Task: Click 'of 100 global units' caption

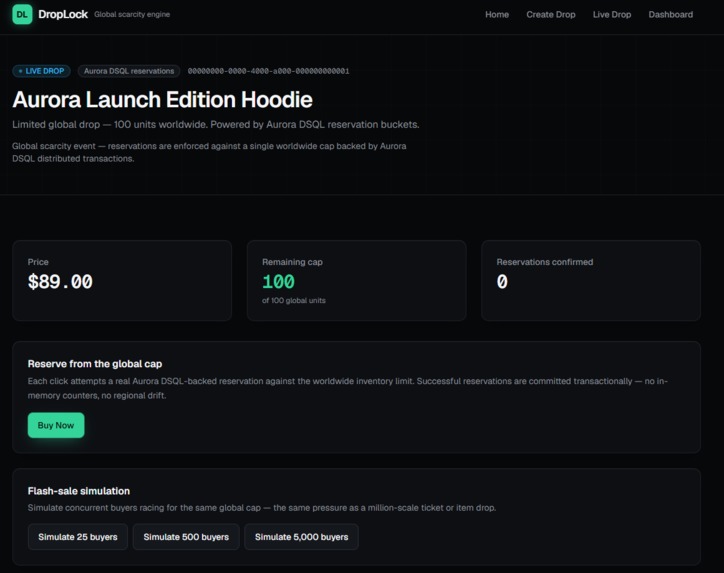Action: pos(294,301)
